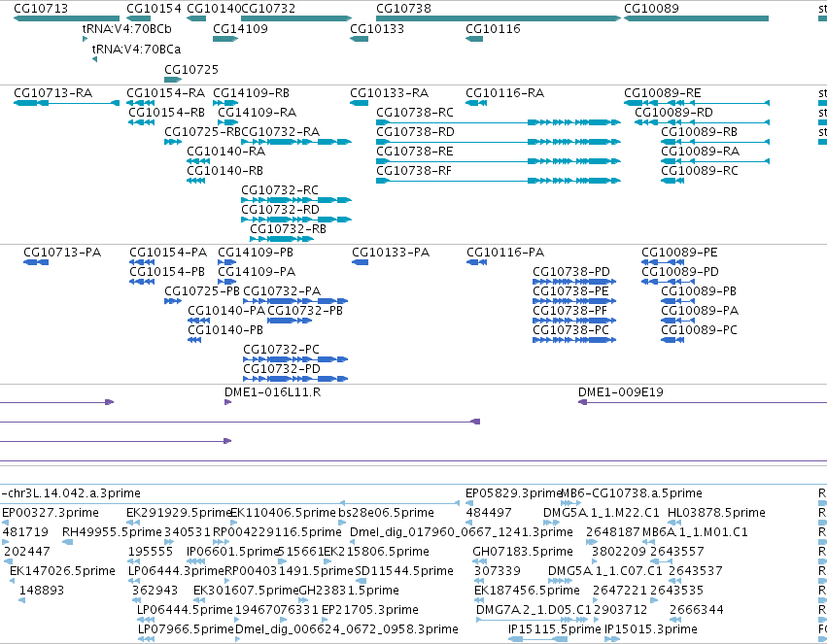Select transcript CG10732-RC
This screenshot has height=644, width=827.
click(280, 189)
